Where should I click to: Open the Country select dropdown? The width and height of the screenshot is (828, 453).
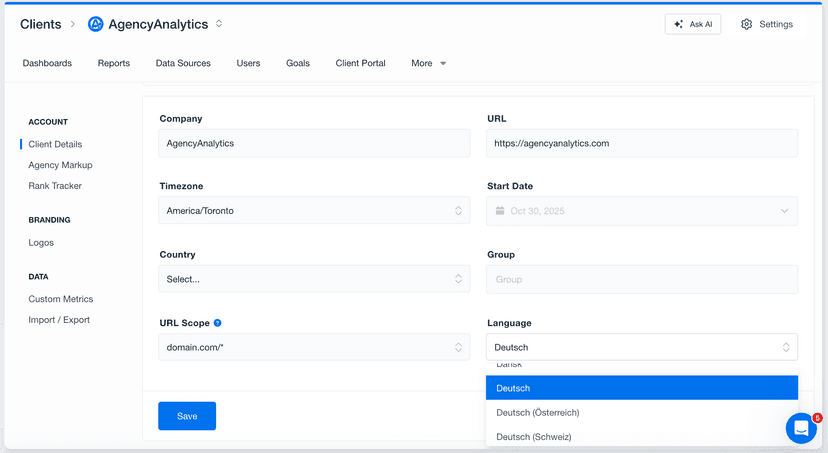click(314, 279)
